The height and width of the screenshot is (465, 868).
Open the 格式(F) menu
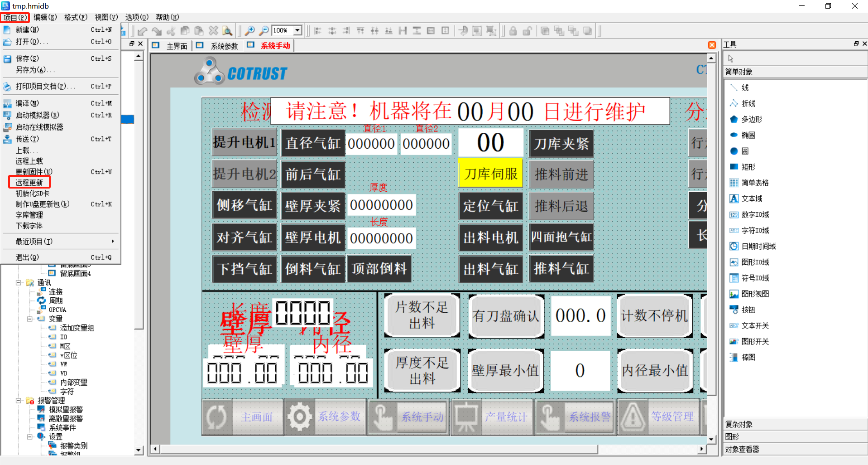76,17
